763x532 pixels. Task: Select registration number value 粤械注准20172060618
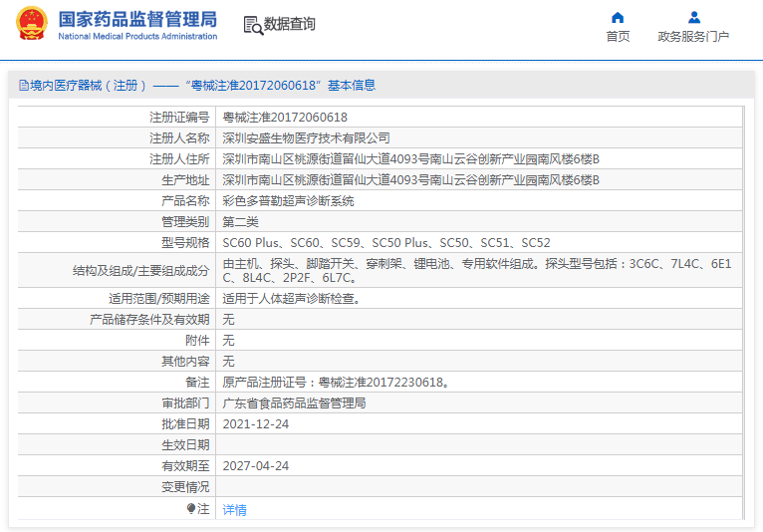tap(285, 118)
